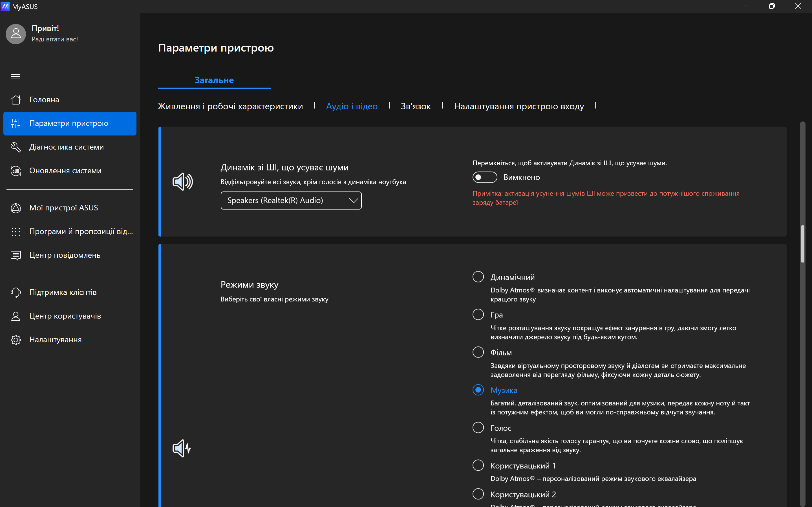
Task: Click the Оновлення системи update icon
Action: (x=16, y=171)
